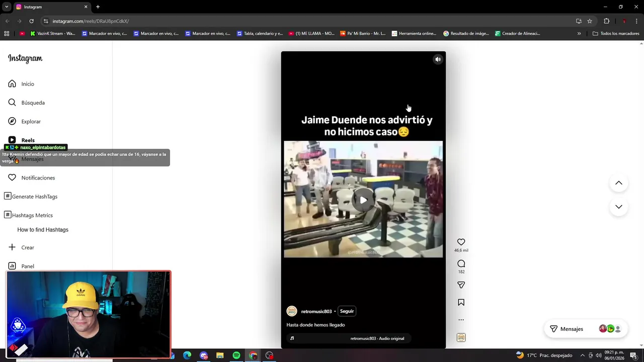Open the 'Todos los marcadores' folder
The width and height of the screenshot is (644, 362).
tap(616, 34)
